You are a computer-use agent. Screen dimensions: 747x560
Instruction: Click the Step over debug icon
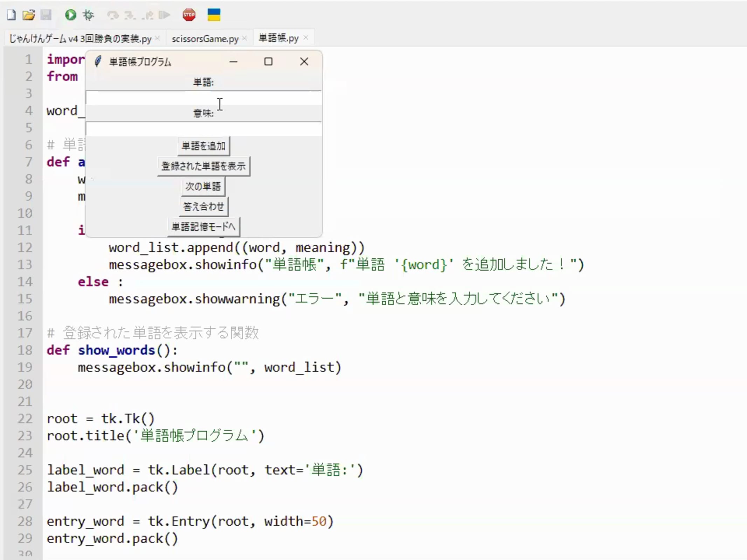pyautogui.click(x=113, y=15)
